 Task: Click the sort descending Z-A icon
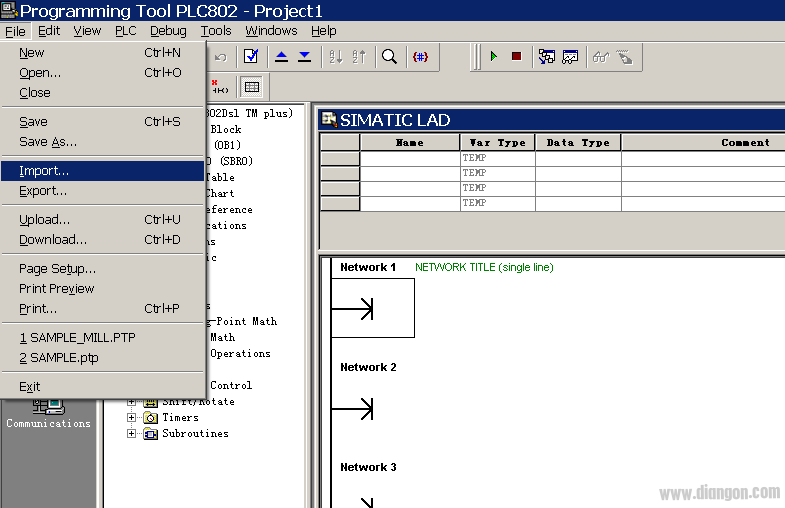(359, 57)
